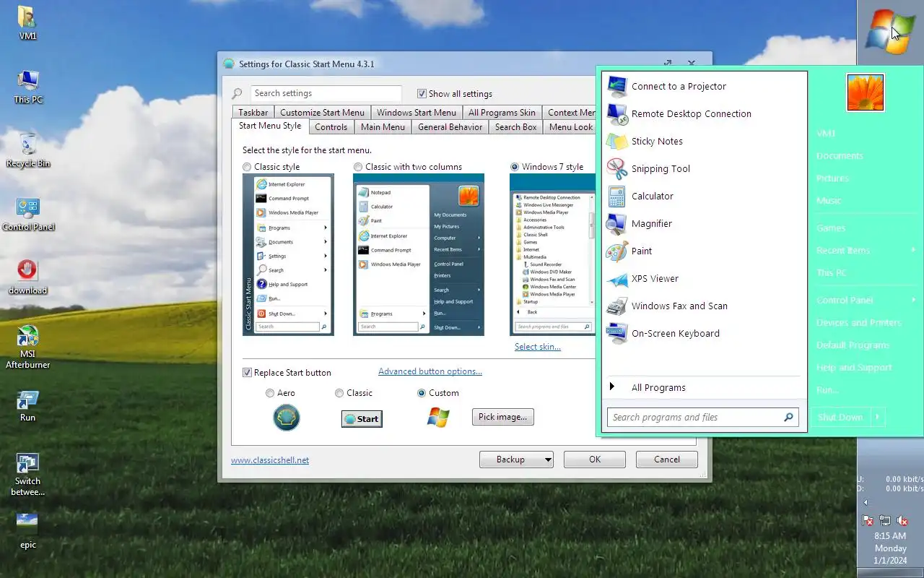This screenshot has width=924, height=578.
Task: Select Switch between windows desktop shortcut
Action: tap(27, 475)
